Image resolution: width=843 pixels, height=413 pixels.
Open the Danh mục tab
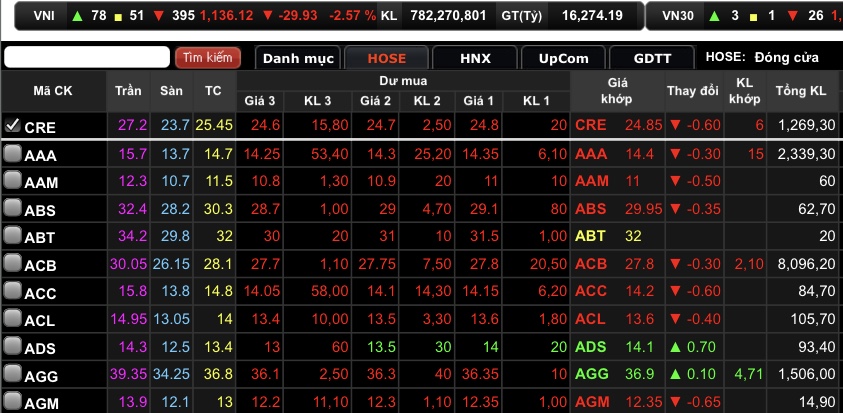coord(297,58)
